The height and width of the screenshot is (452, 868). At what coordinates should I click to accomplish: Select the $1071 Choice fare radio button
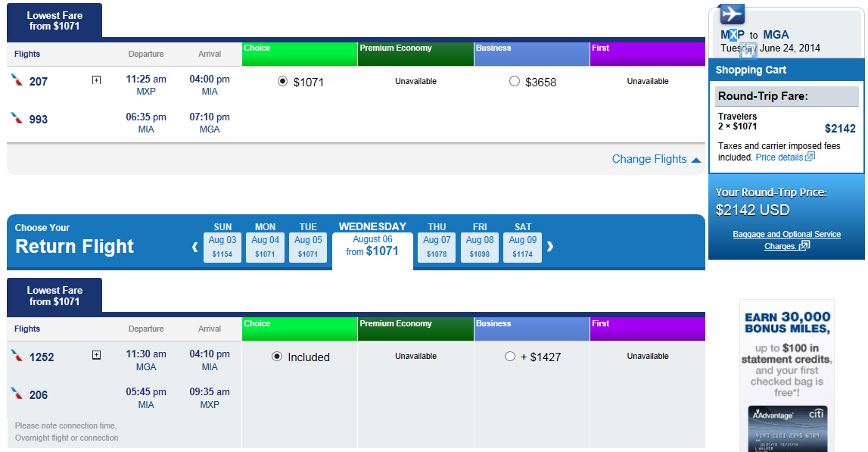pyautogui.click(x=282, y=82)
